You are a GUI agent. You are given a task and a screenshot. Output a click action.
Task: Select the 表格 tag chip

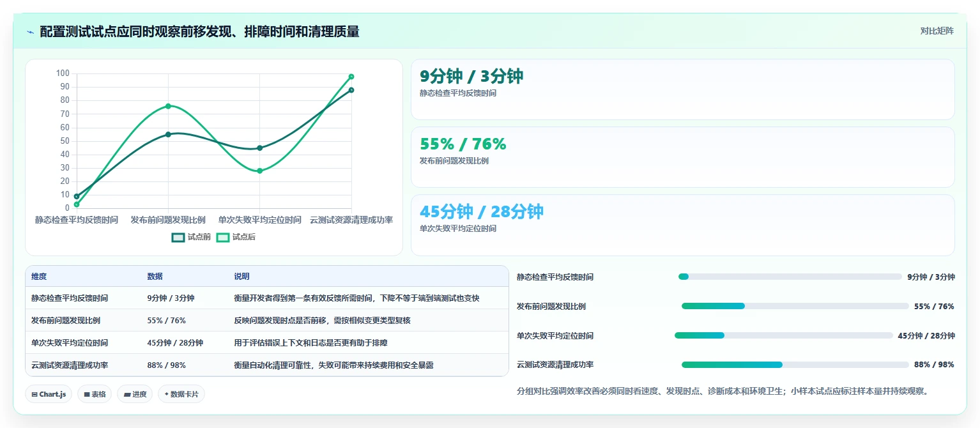95,394
